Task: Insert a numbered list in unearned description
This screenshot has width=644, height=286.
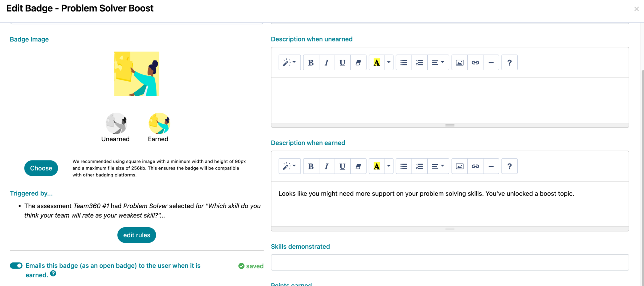Action: pos(419,62)
